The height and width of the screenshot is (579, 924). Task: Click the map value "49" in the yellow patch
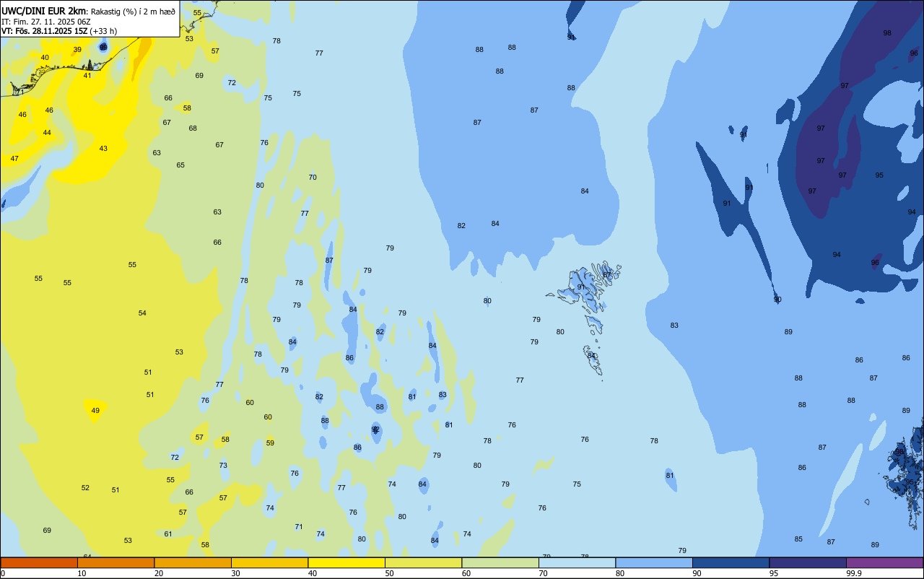click(x=95, y=411)
